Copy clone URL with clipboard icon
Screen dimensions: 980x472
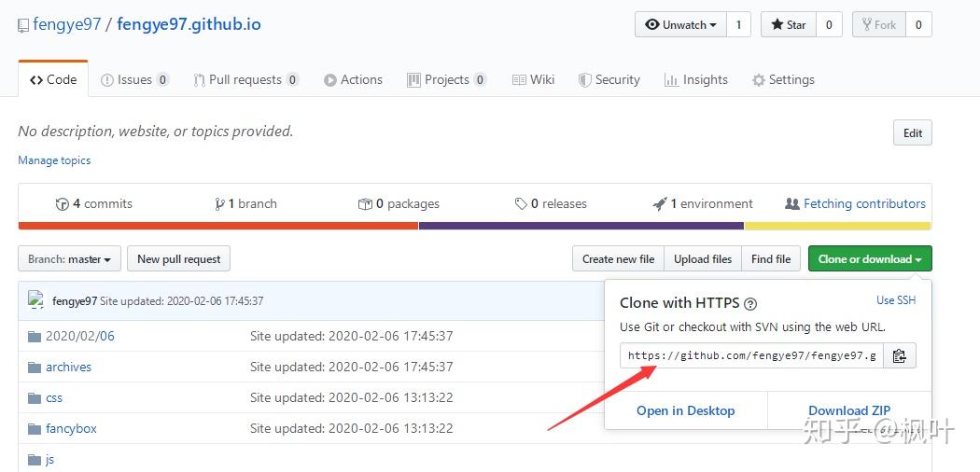click(x=899, y=355)
